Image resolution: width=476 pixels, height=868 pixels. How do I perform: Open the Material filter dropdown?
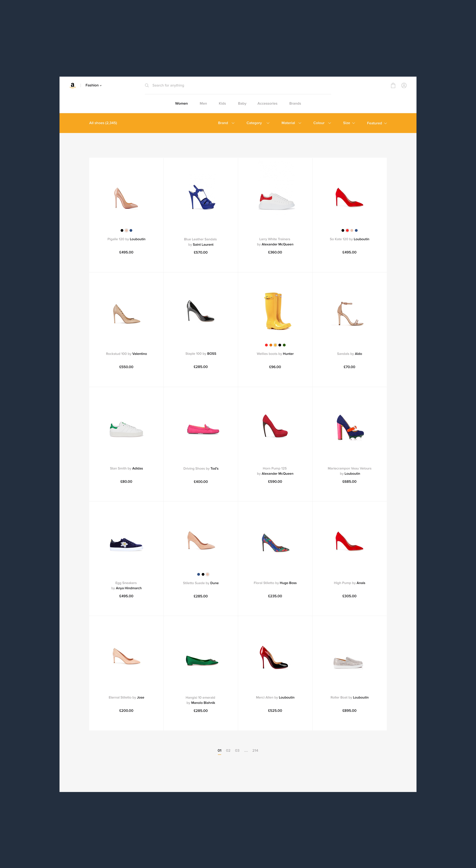point(291,123)
